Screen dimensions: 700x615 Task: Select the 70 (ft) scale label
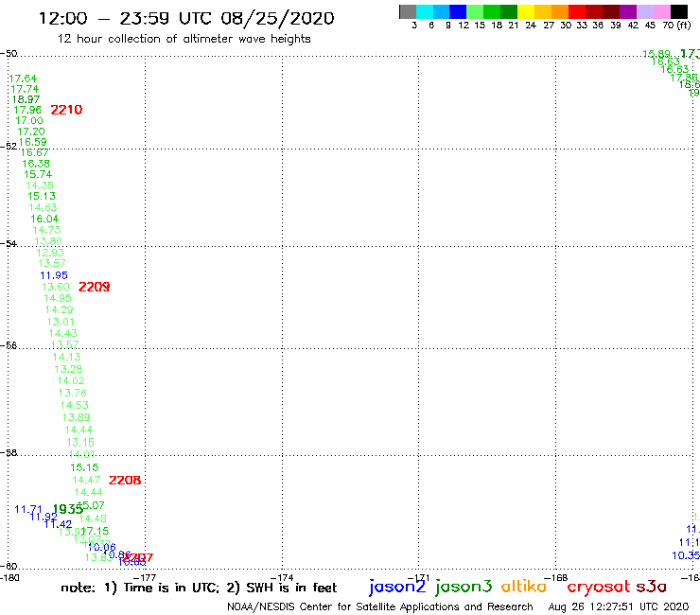[676, 26]
